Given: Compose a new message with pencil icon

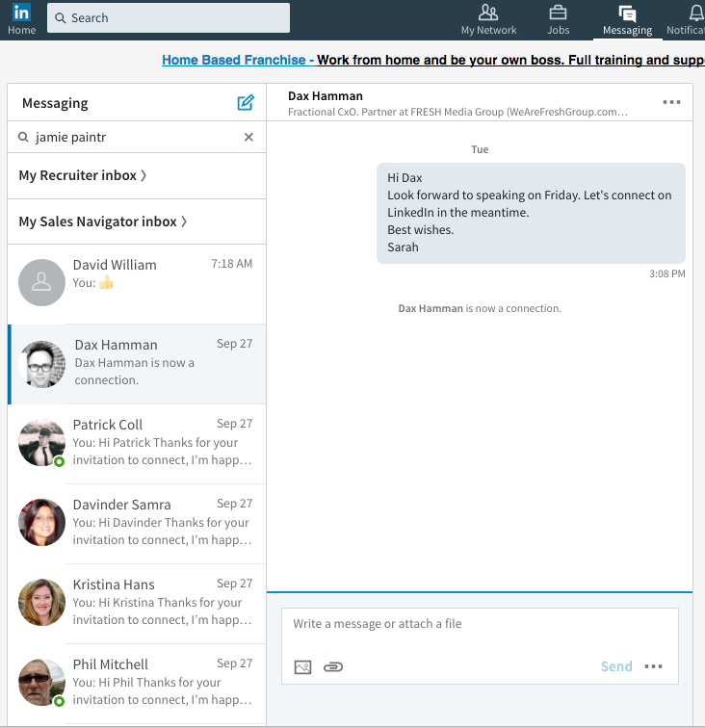Looking at the screenshot, I should [x=246, y=103].
